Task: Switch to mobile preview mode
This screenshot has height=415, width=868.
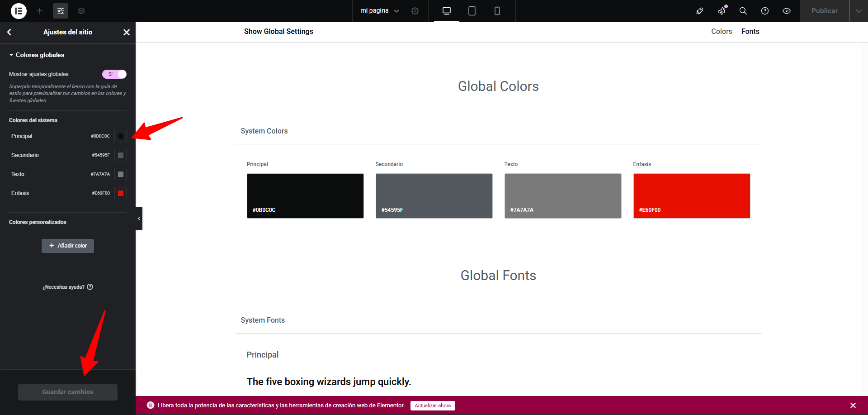Action: coord(497,11)
